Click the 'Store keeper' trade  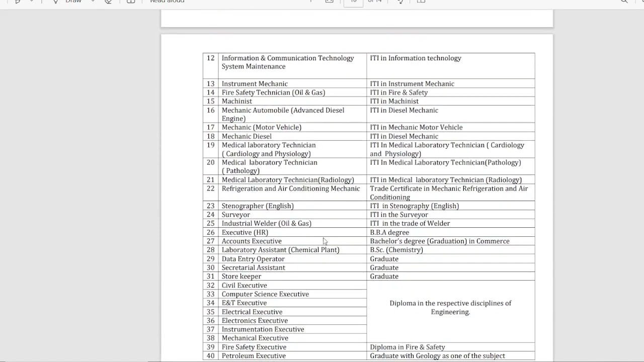(242, 277)
